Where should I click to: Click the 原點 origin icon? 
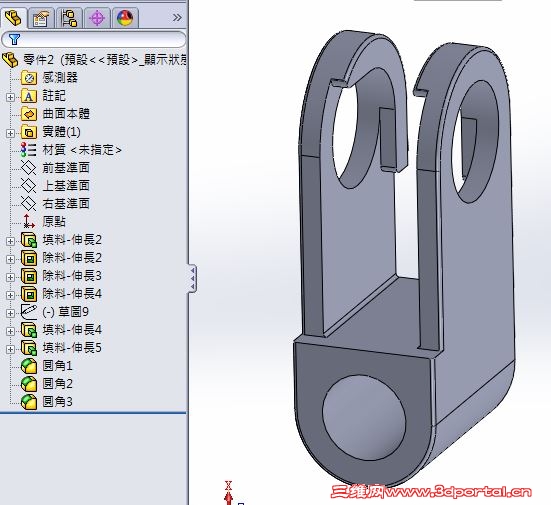(29, 221)
